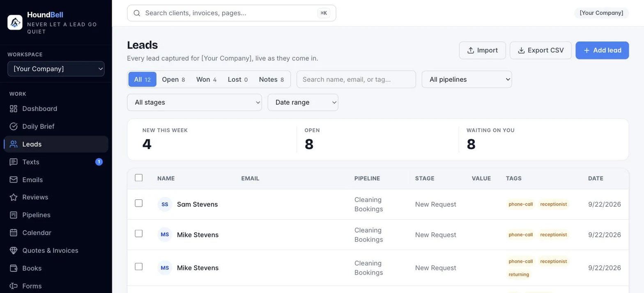Click 9/22/2026 date in Sam Stevens row
This screenshot has height=293, width=644.
tap(605, 204)
